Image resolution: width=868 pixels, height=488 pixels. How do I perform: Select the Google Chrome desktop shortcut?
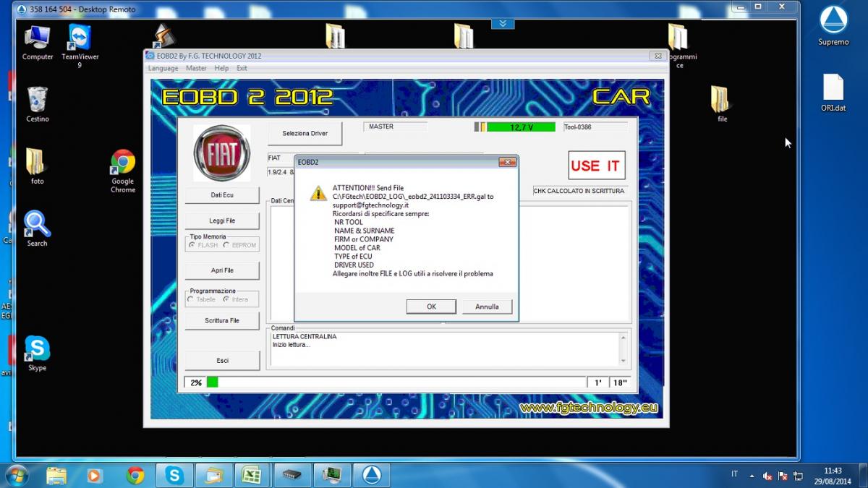(x=123, y=171)
